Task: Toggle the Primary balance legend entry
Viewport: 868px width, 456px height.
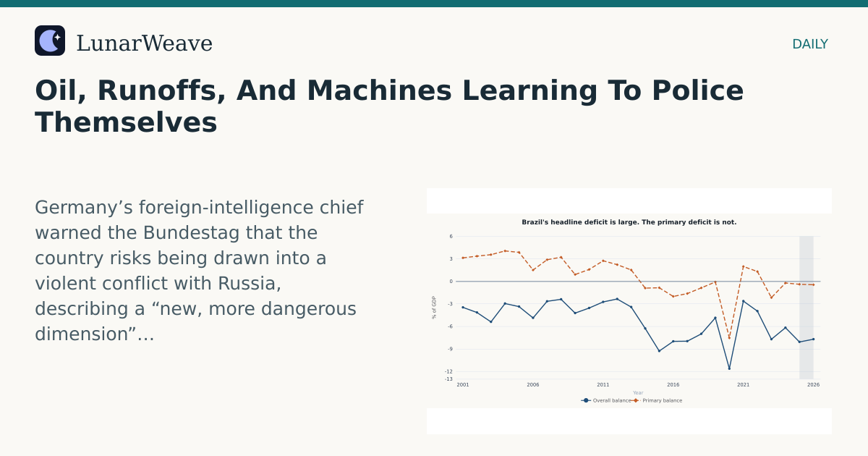Action: click(x=658, y=400)
